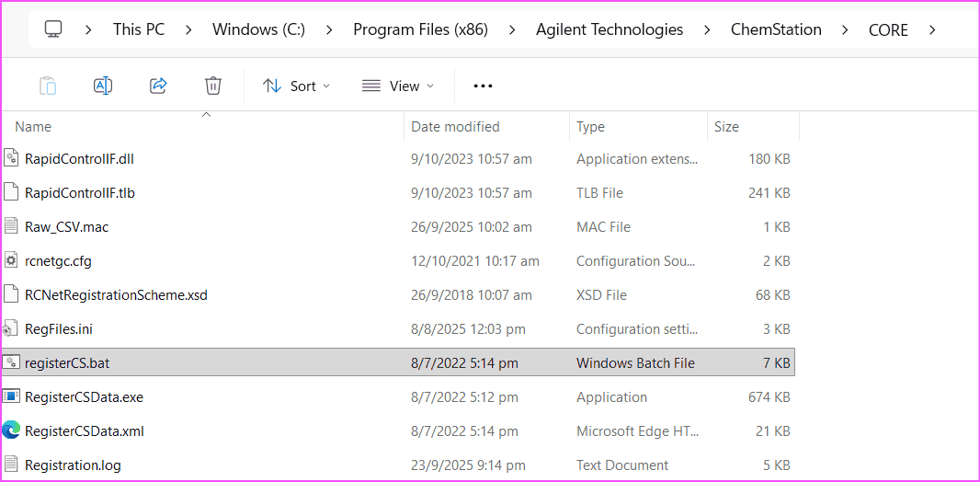This screenshot has width=980, height=482.
Task: Click the RegFiles.ini file icon
Action: [x=11, y=328]
